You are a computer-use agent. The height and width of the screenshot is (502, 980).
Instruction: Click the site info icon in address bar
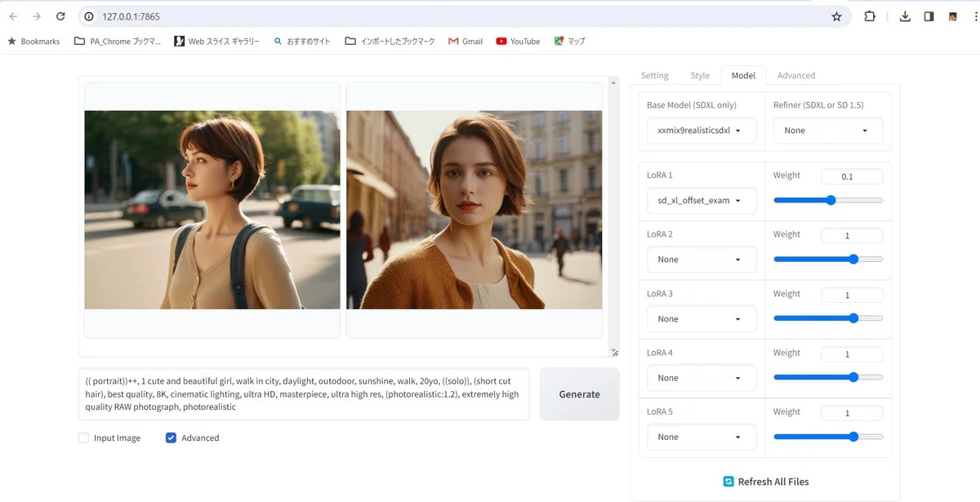pos(89,16)
